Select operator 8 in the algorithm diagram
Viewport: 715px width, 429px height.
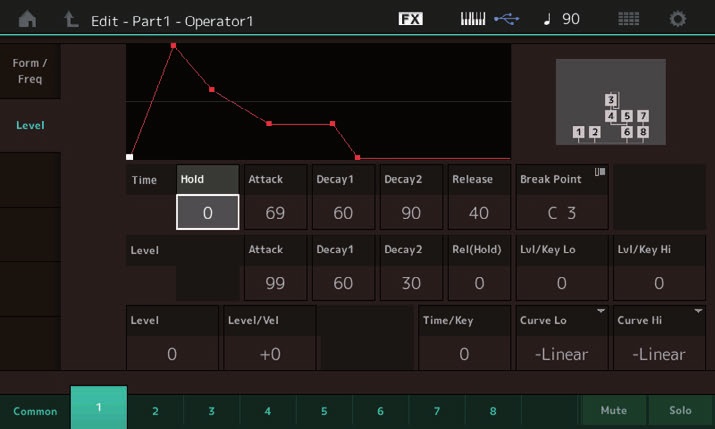(x=643, y=132)
